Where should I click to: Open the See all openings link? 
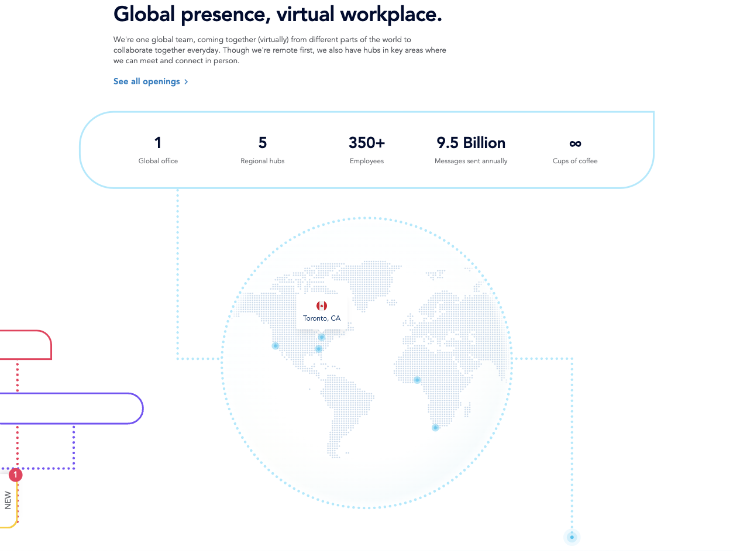click(146, 81)
